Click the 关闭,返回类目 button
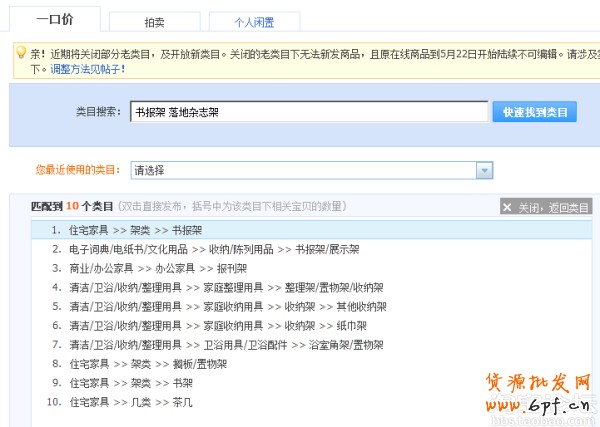Viewport: 600px width, 427px height. tap(546, 207)
